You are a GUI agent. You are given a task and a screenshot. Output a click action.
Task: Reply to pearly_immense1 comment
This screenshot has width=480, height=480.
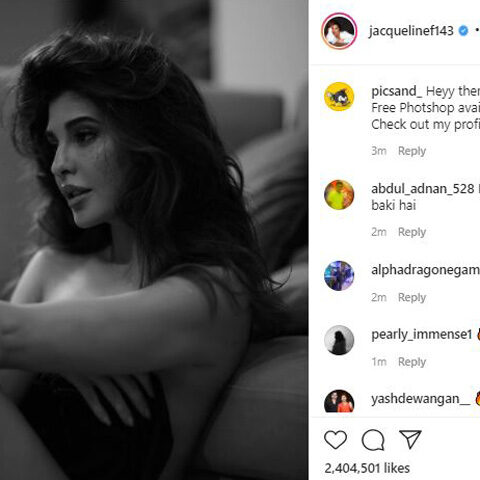coord(412,362)
